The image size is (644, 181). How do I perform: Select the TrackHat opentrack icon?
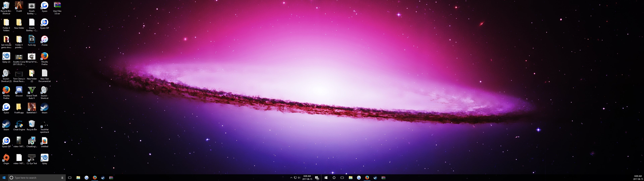(x=44, y=124)
